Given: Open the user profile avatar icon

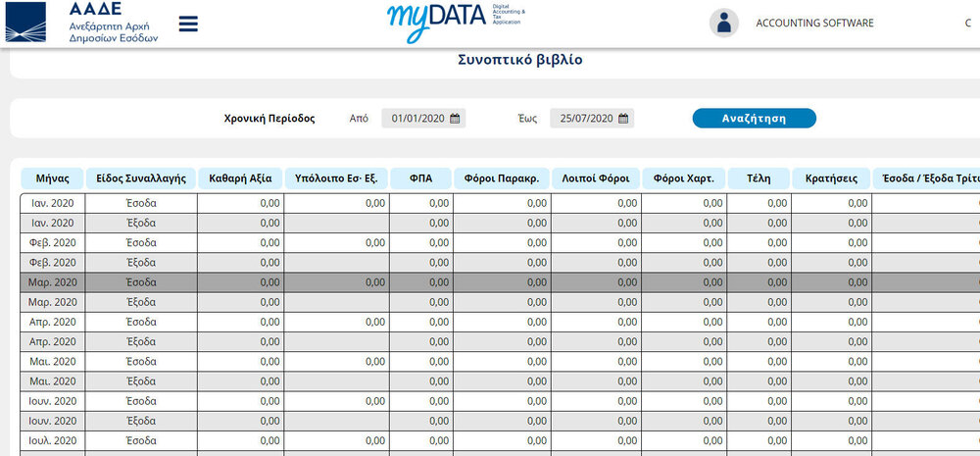Looking at the screenshot, I should 723,23.
